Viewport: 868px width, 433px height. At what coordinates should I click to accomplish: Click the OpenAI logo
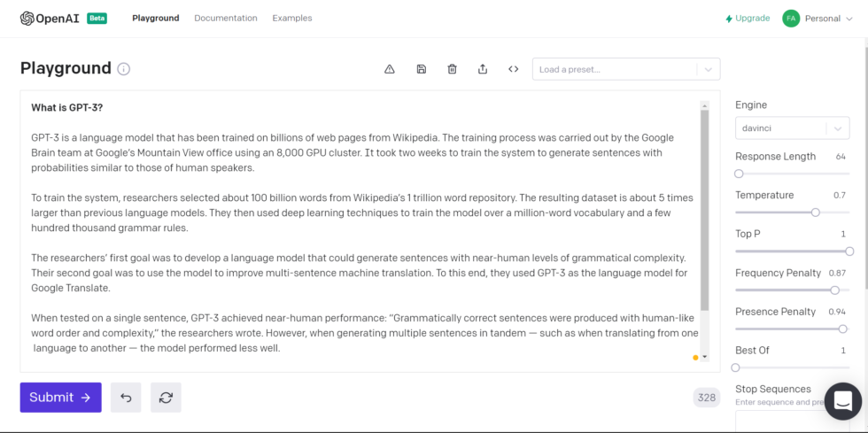(x=50, y=19)
